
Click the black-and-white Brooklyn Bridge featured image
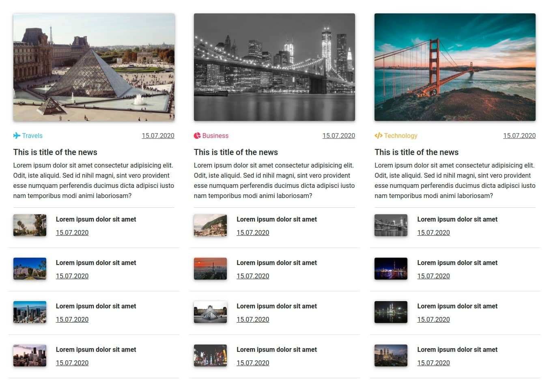(x=274, y=67)
